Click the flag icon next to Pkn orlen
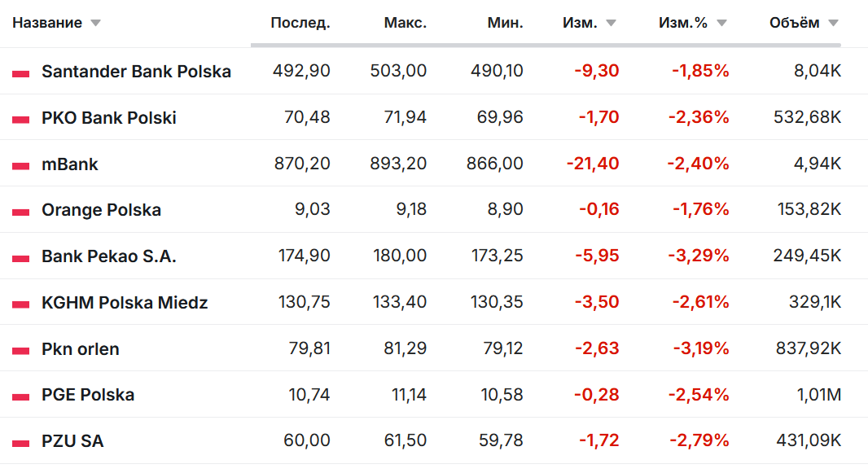Viewport: 868px width, 473px height. [20, 350]
